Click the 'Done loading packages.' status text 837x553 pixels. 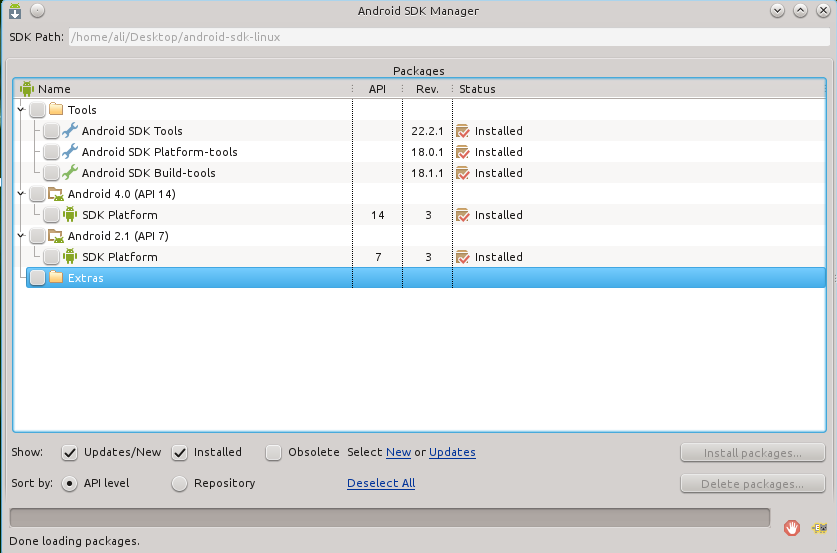[x=75, y=541]
